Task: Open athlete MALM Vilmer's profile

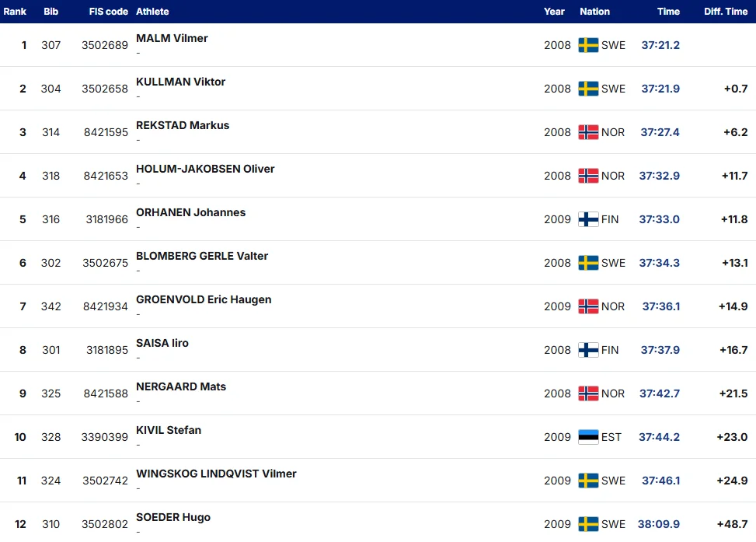Action: pos(172,38)
